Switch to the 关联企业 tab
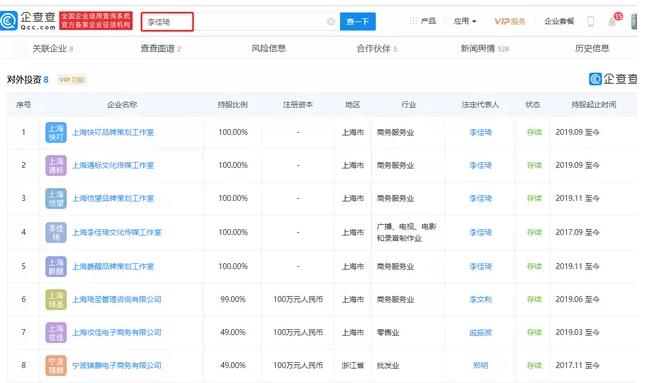Image resolution: width=650 pixels, height=383 pixels. coord(53,48)
